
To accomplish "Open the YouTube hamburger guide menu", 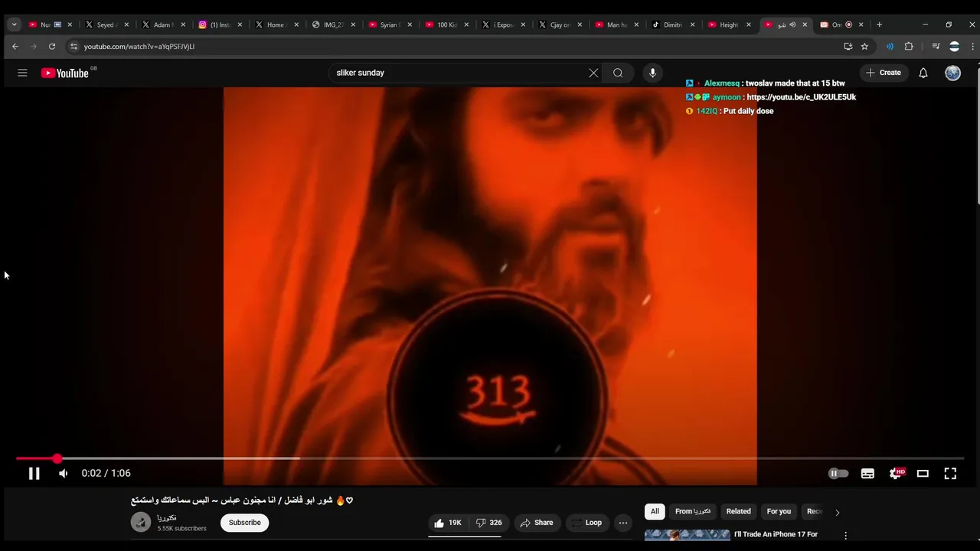I will tap(22, 73).
